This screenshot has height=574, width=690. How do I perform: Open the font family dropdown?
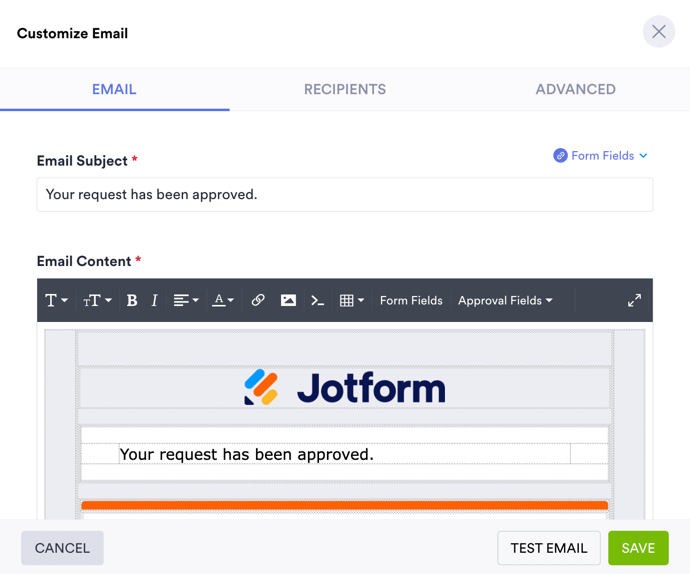click(x=56, y=300)
